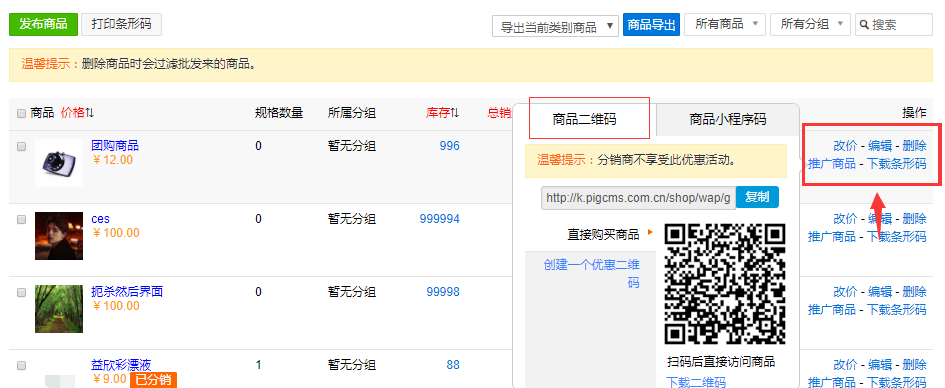Click 推广商品 in the ces row

tap(832, 236)
